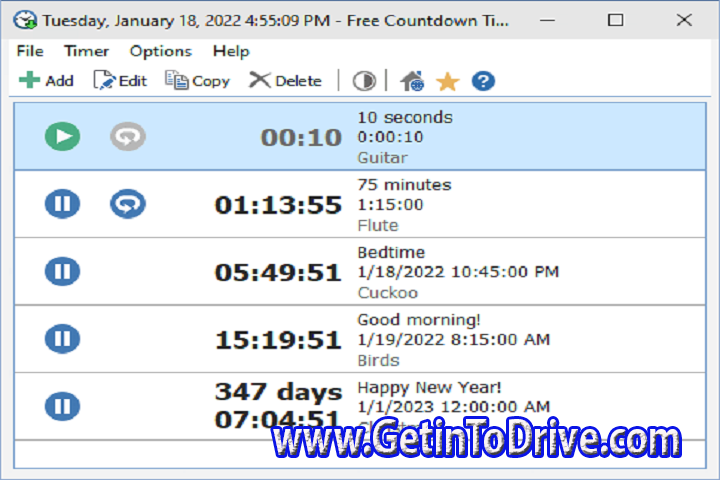Viewport: 720px width, 480px height.
Task: Select the 01:13:55 countdown display
Action: coord(278,205)
